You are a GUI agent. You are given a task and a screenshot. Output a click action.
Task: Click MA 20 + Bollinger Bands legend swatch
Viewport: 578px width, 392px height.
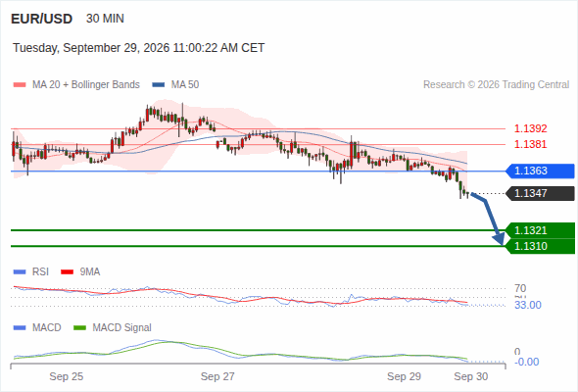(x=20, y=85)
